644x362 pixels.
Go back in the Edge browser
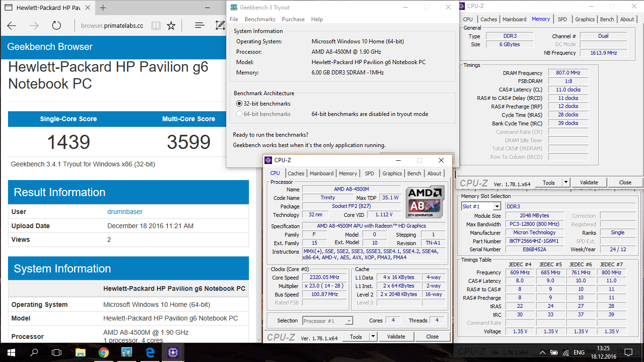(11, 26)
